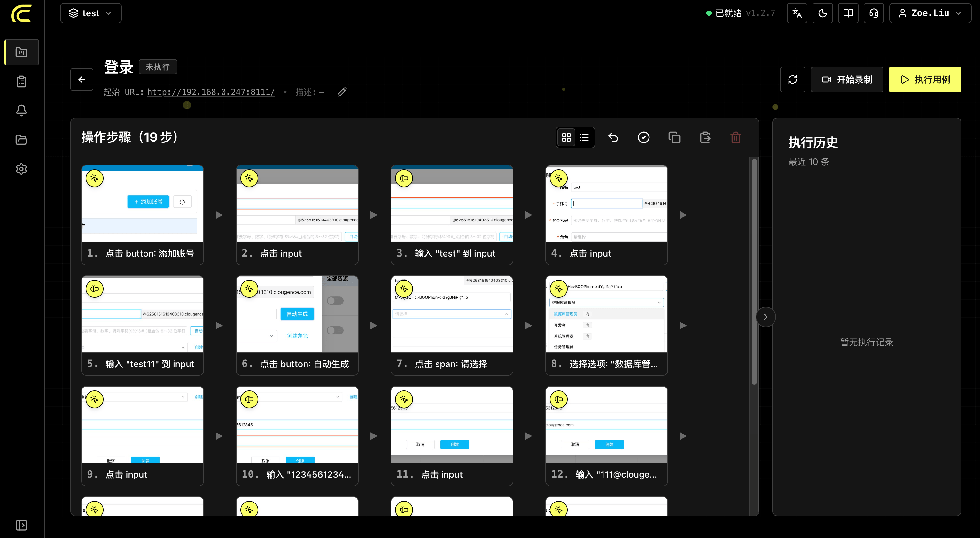Click the 未执行 status badge
Viewport: 980px width, 538px height.
(158, 67)
